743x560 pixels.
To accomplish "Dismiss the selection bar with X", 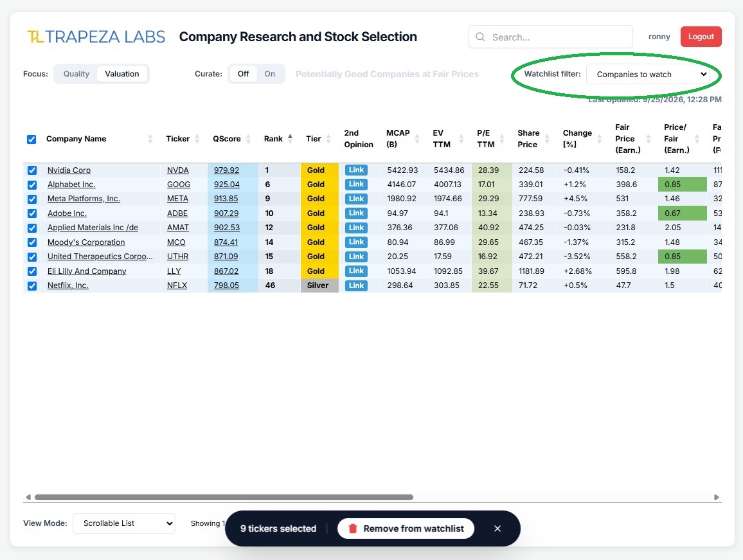I will [497, 528].
